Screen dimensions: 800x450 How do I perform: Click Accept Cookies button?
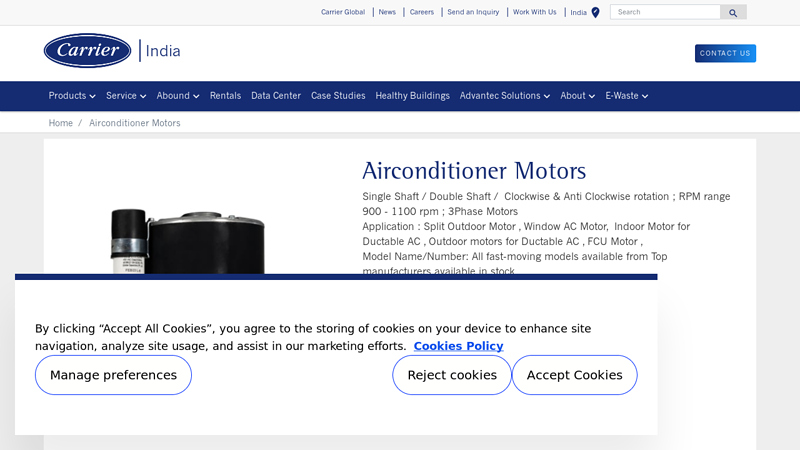[x=574, y=375]
